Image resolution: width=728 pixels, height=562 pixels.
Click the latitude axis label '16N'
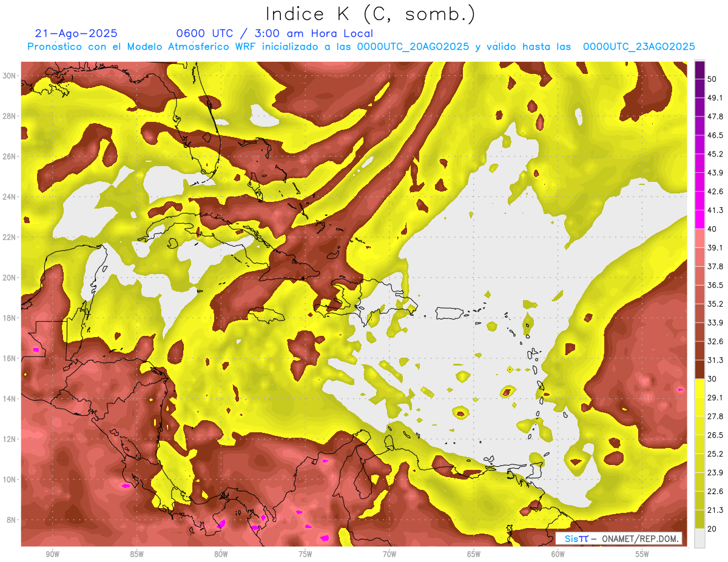coord(9,358)
